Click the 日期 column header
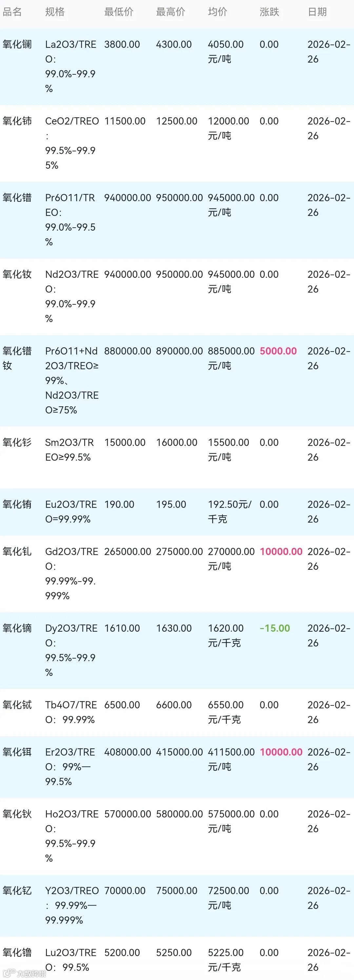 pyautogui.click(x=317, y=12)
